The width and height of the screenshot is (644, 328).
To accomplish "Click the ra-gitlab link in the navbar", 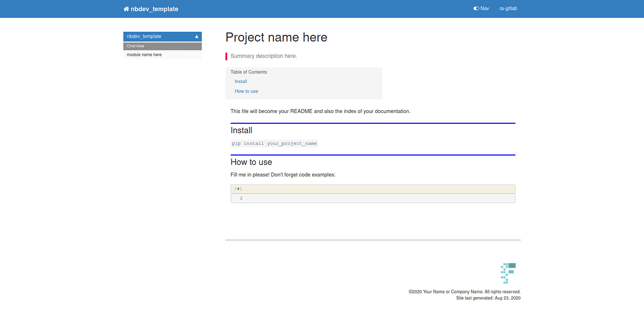I will pos(508,8).
